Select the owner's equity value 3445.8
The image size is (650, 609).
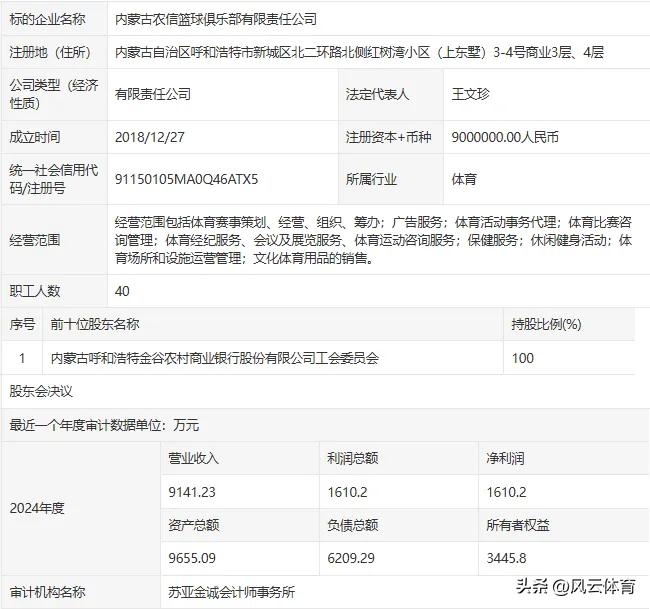(507, 558)
